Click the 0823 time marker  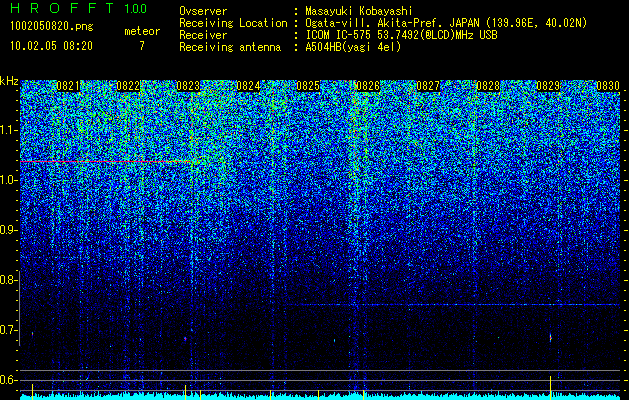pos(188,86)
